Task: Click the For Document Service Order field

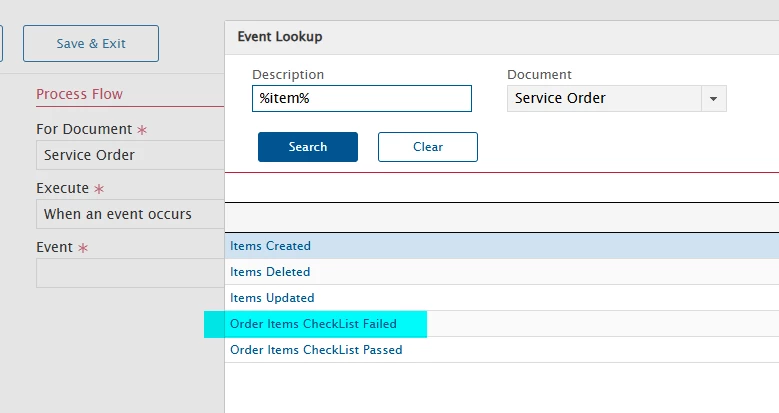Action: pos(130,155)
